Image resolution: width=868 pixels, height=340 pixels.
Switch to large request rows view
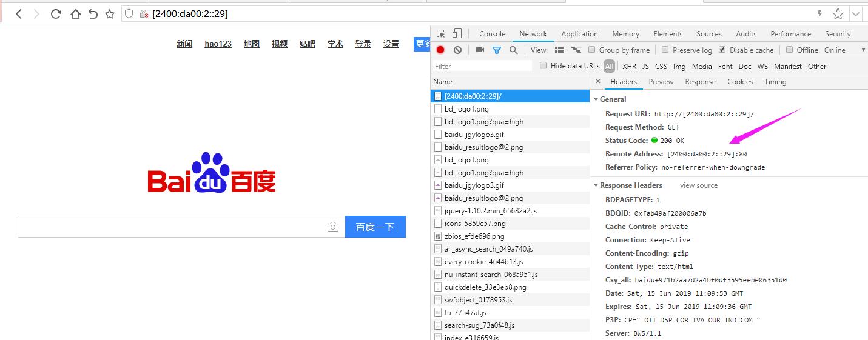tap(559, 50)
